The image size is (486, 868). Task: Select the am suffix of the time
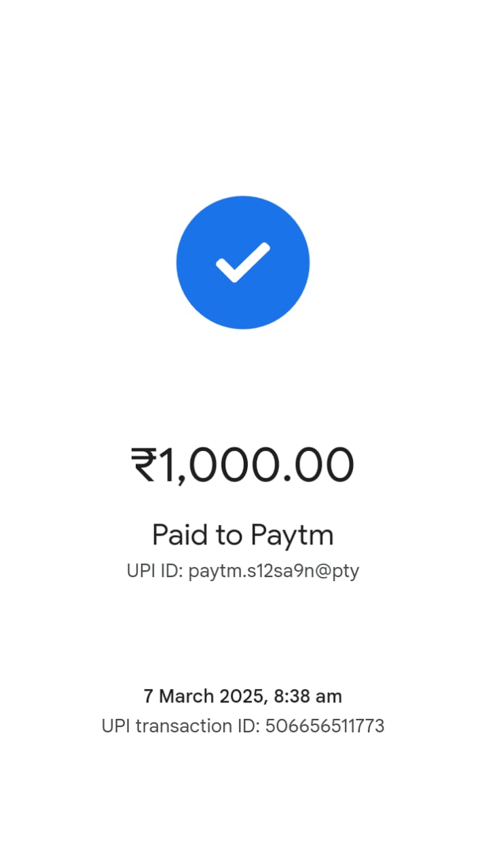pos(330,697)
